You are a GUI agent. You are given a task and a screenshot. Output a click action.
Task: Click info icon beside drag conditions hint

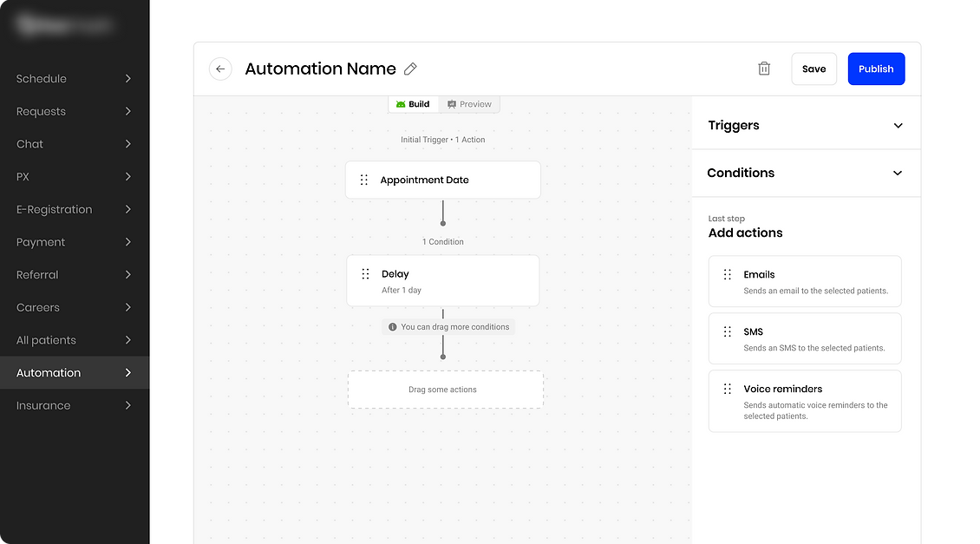point(393,327)
